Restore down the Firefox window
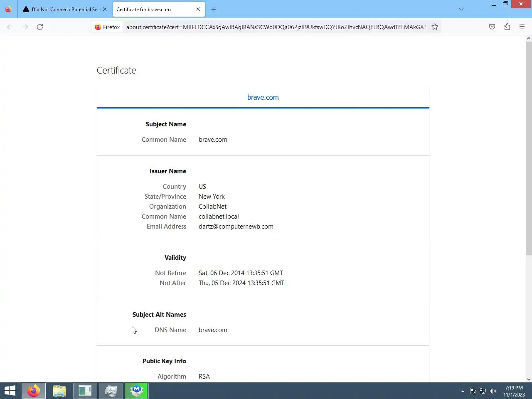This screenshot has height=399, width=532. coord(505,5)
